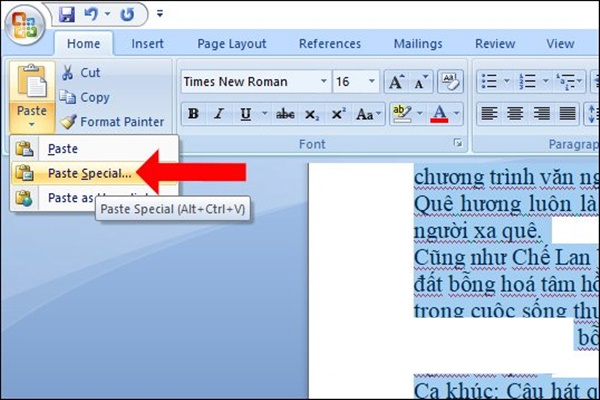
Task: Save the document from Quick Access toolbar
Action: 67,15
